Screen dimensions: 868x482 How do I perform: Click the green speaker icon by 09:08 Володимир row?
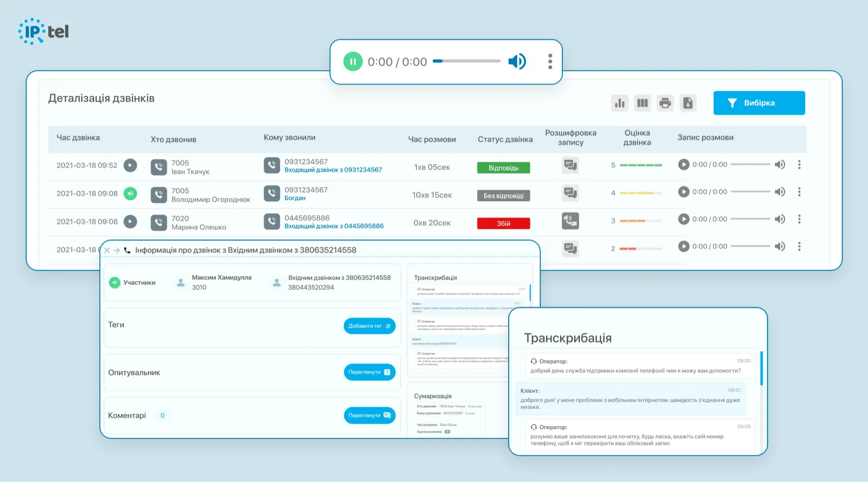[130, 193]
